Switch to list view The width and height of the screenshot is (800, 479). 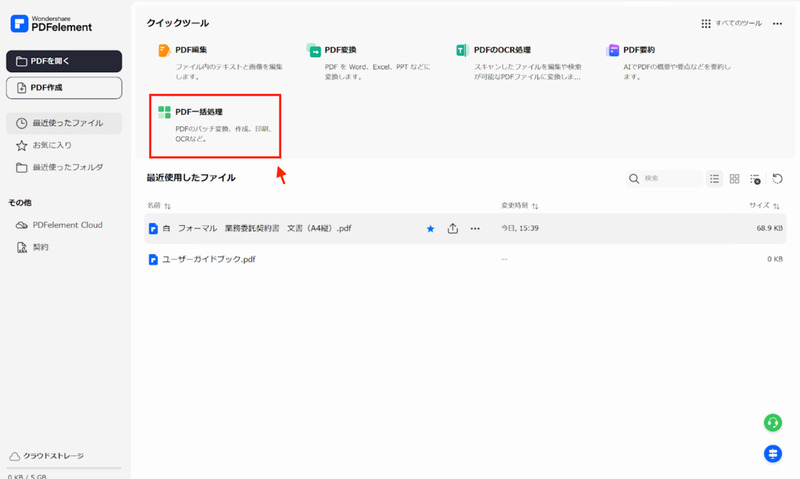coord(714,179)
